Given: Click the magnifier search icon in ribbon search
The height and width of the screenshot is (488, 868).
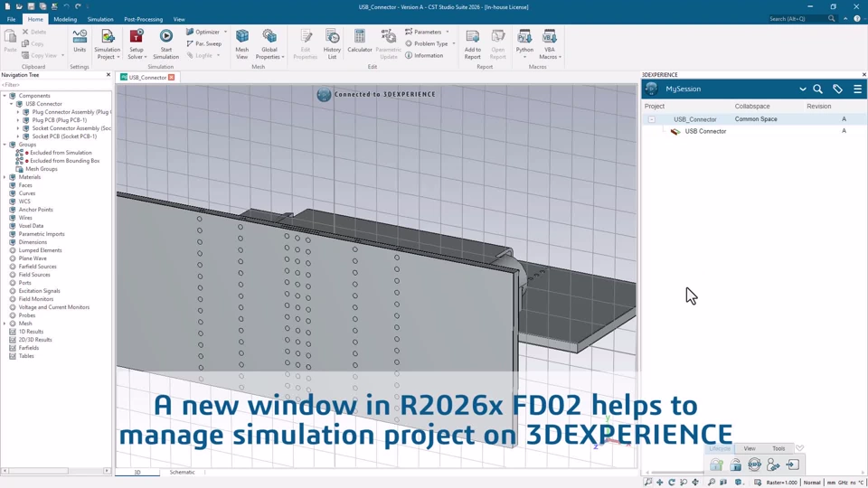Looking at the screenshot, I should point(832,19).
